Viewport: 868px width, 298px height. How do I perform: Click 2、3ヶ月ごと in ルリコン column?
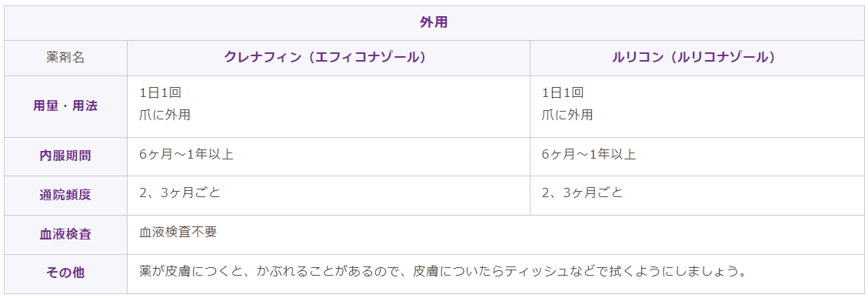(582, 193)
